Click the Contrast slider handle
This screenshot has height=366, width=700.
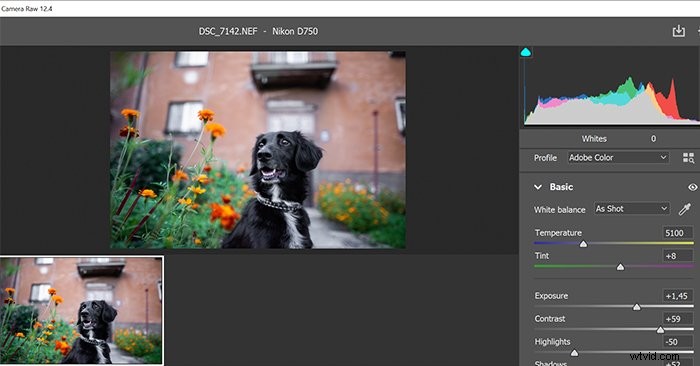coord(660,330)
